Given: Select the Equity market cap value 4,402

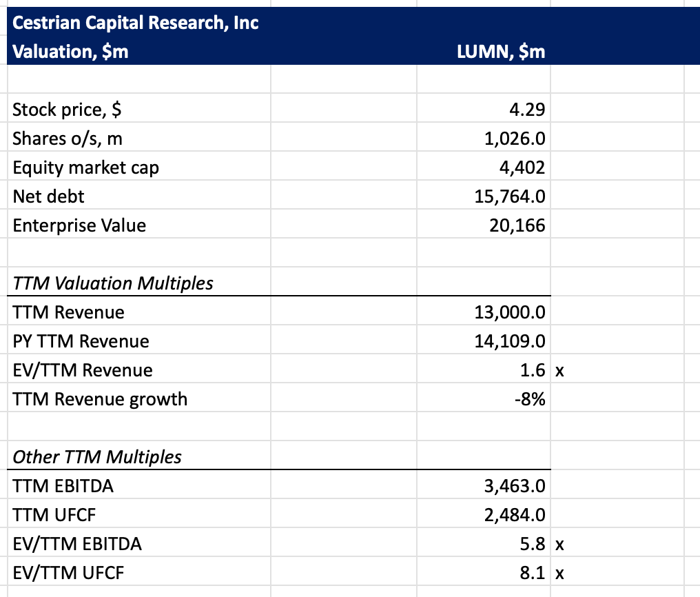Looking at the screenshot, I should tap(521, 168).
